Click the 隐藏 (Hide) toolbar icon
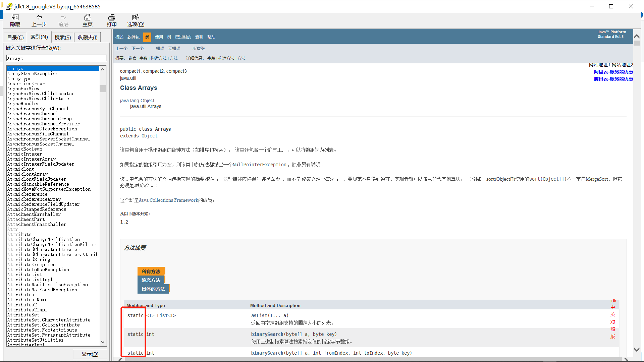644x362 pixels. [15, 17]
